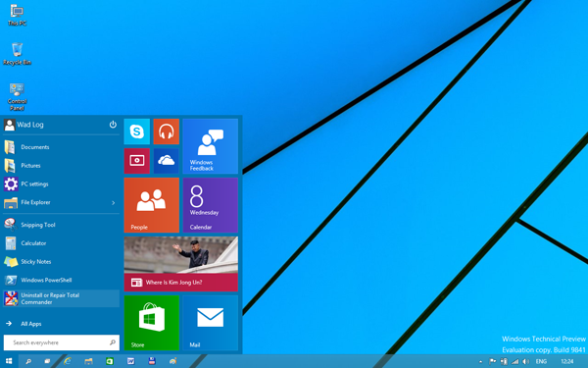Open the Skype tile
The height and width of the screenshot is (368, 588).
coord(137,131)
